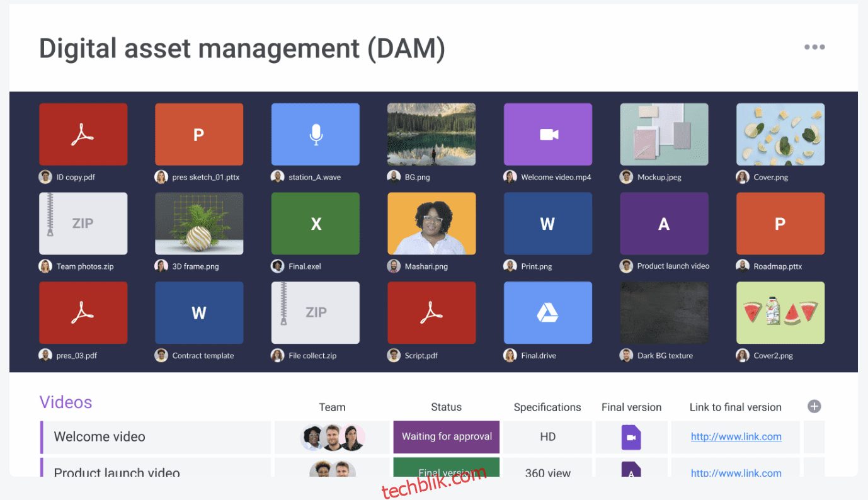868x500 pixels.
Task: Open pres_03.pdf file tile
Action: (x=83, y=312)
